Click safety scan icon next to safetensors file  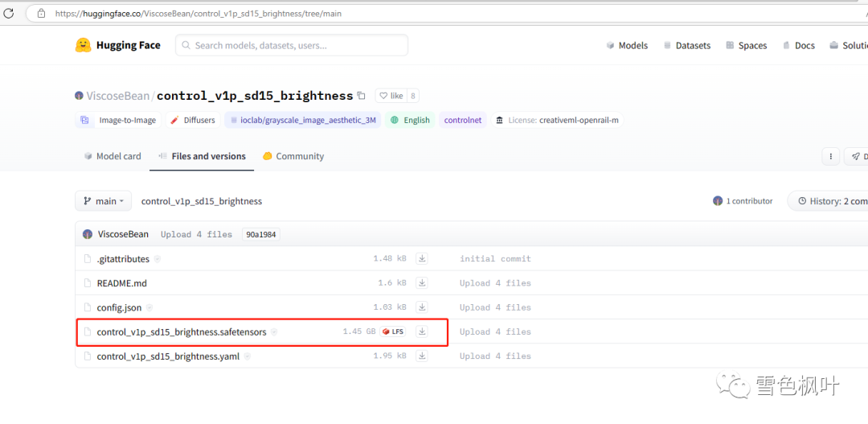pos(274,332)
